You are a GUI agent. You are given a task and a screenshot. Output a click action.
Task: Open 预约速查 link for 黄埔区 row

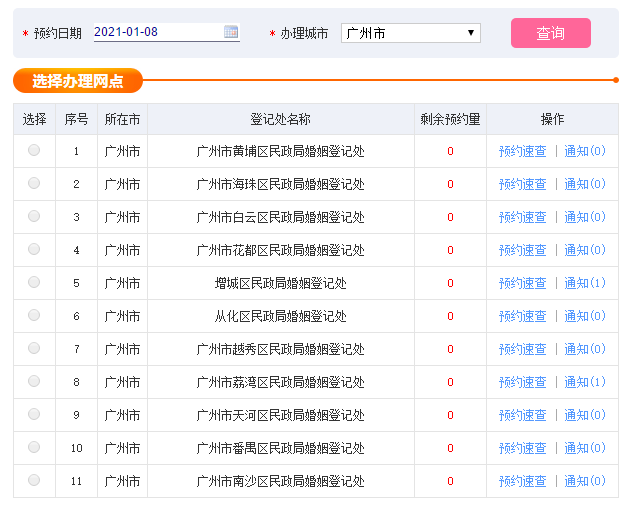pyautogui.click(x=522, y=151)
